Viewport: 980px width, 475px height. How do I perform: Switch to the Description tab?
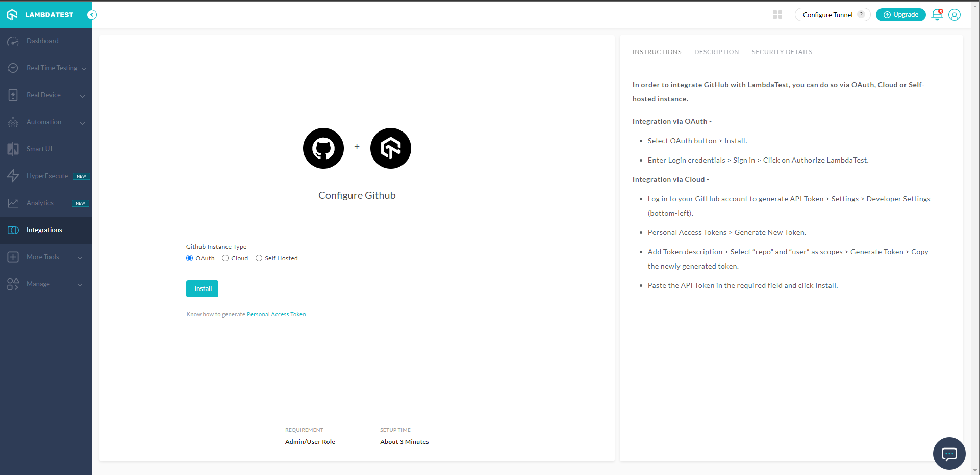pyautogui.click(x=717, y=52)
